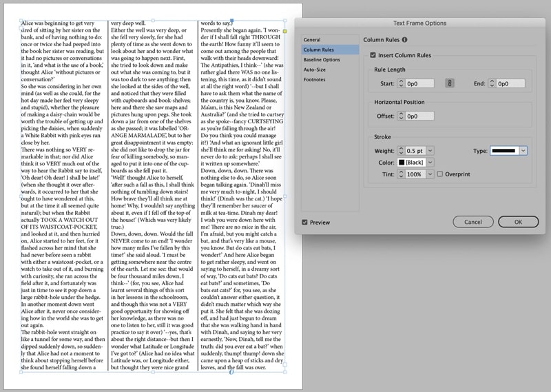Click the End rule length input field

[x=510, y=83]
